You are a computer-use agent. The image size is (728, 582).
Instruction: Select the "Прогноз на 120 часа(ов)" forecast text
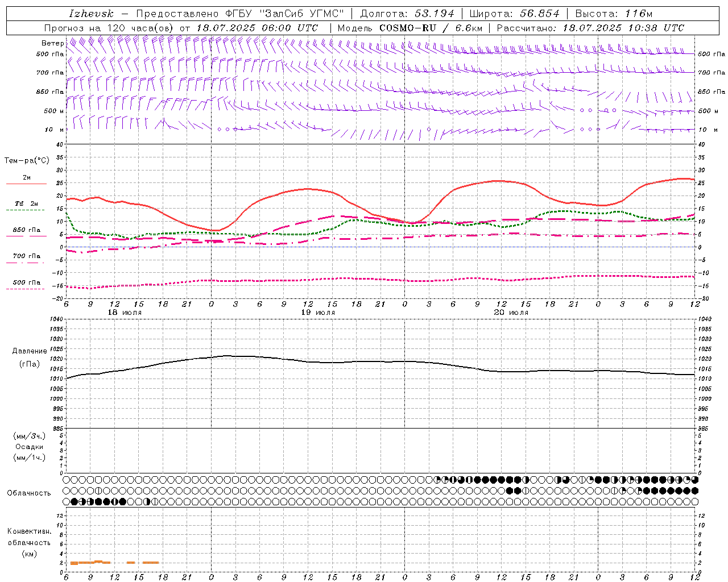109,28
